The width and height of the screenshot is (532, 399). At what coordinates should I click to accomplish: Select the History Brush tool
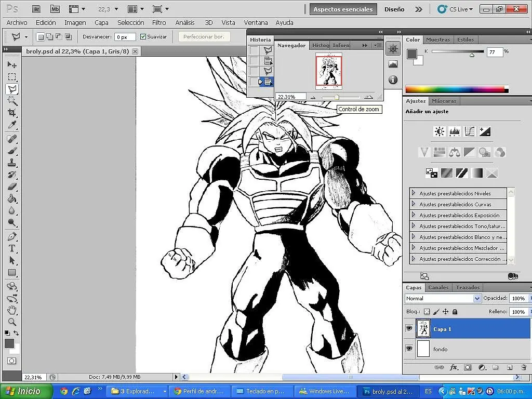pos(12,175)
